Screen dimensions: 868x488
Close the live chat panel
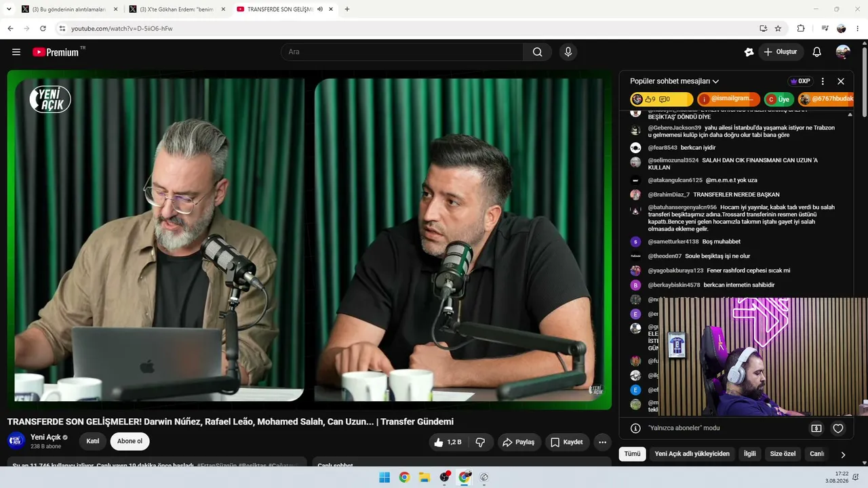click(x=841, y=81)
